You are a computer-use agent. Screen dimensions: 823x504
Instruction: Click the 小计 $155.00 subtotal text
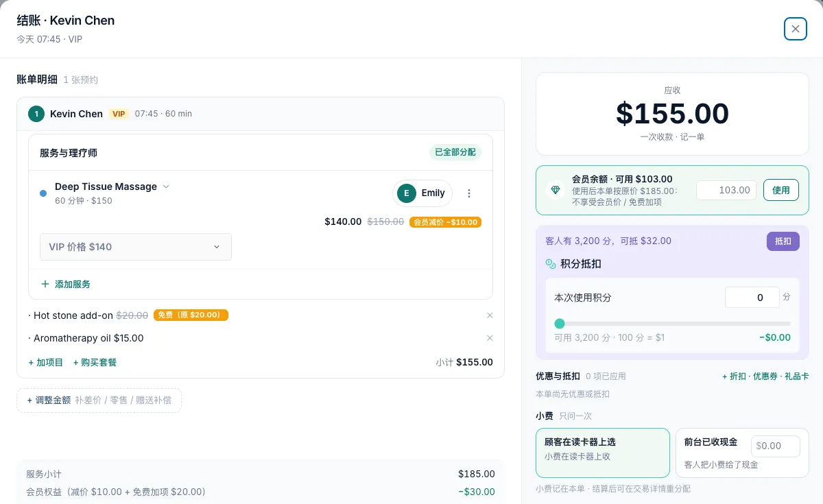[x=464, y=362]
